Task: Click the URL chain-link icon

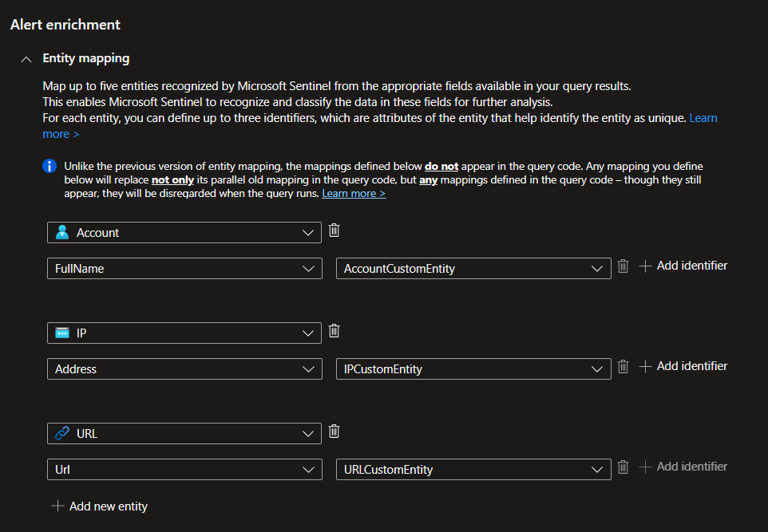Action: 62,434
